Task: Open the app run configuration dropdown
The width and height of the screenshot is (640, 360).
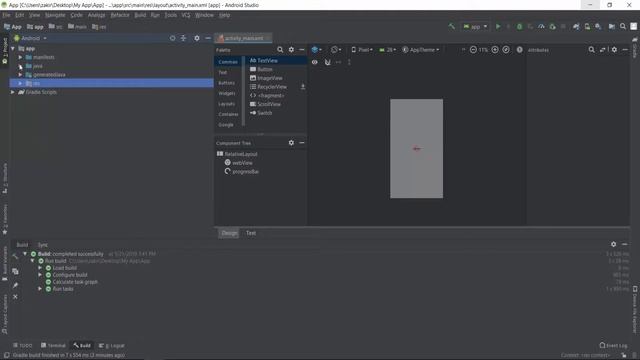Action: pos(476,27)
